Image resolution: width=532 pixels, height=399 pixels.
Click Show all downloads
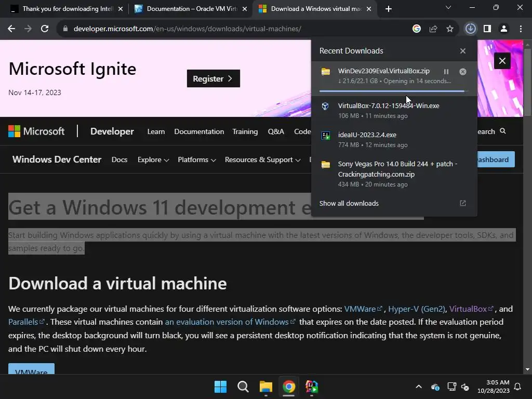349,203
